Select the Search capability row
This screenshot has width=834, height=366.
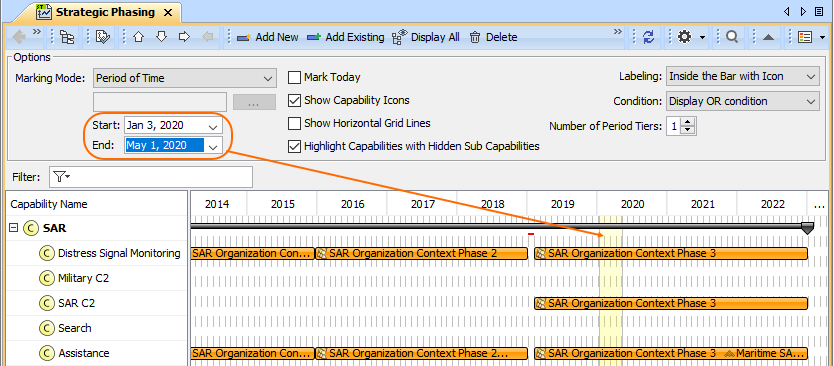(96, 328)
